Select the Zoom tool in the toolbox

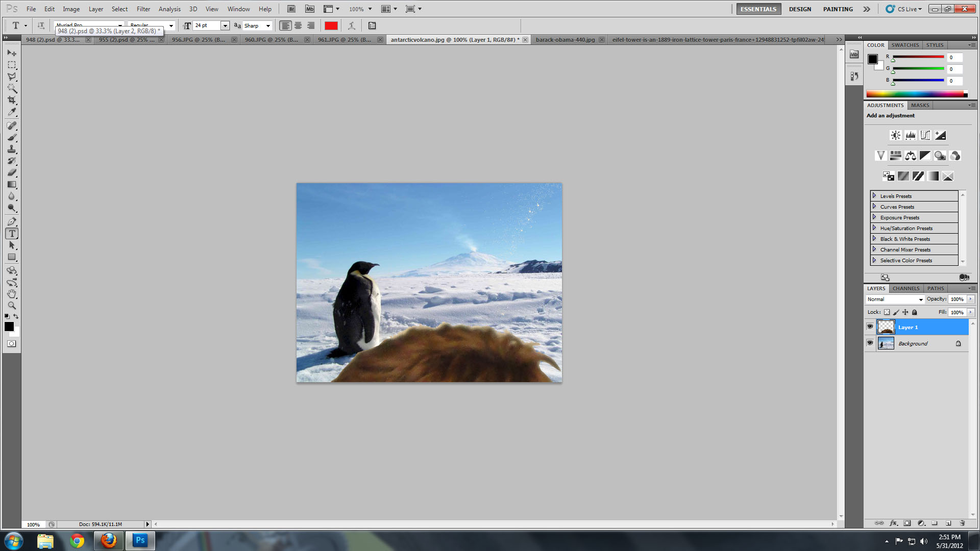click(x=12, y=306)
